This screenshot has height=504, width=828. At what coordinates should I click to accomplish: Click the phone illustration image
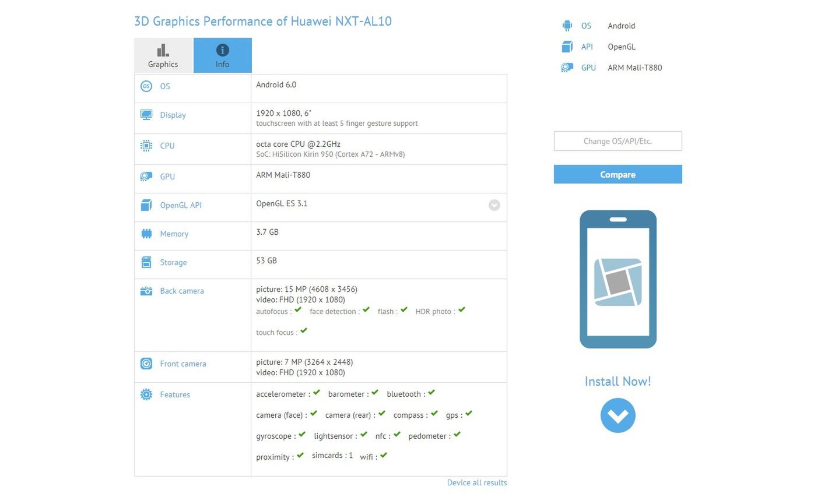(x=618, y=279)
